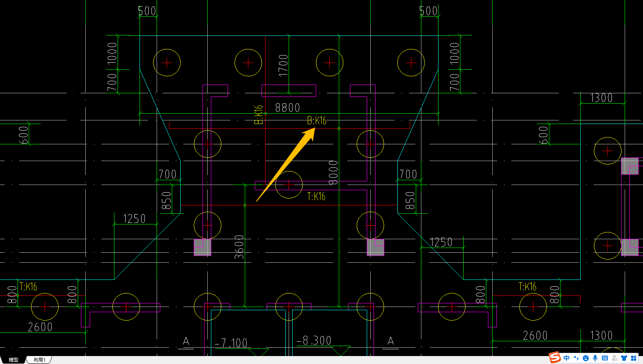Switch to the 布局1 layout tab

coord(39,360)
